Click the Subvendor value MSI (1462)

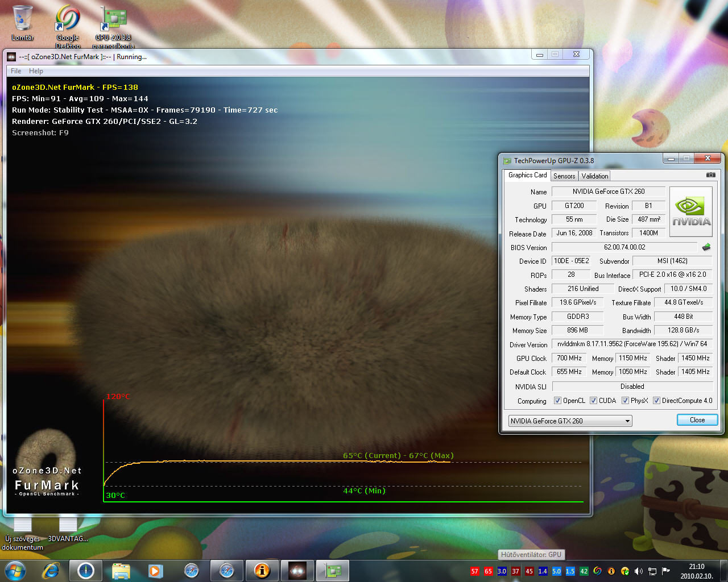pos(672,261)
